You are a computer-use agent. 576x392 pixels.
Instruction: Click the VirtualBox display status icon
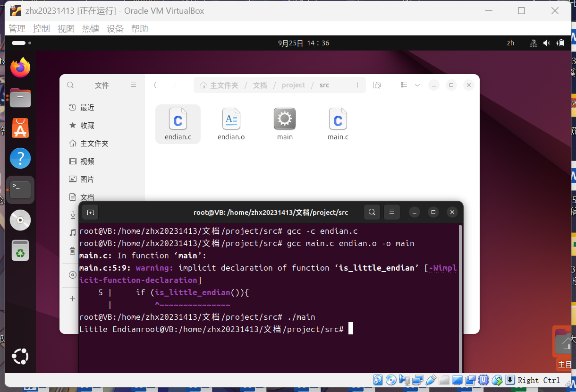[x=457, y=380]
